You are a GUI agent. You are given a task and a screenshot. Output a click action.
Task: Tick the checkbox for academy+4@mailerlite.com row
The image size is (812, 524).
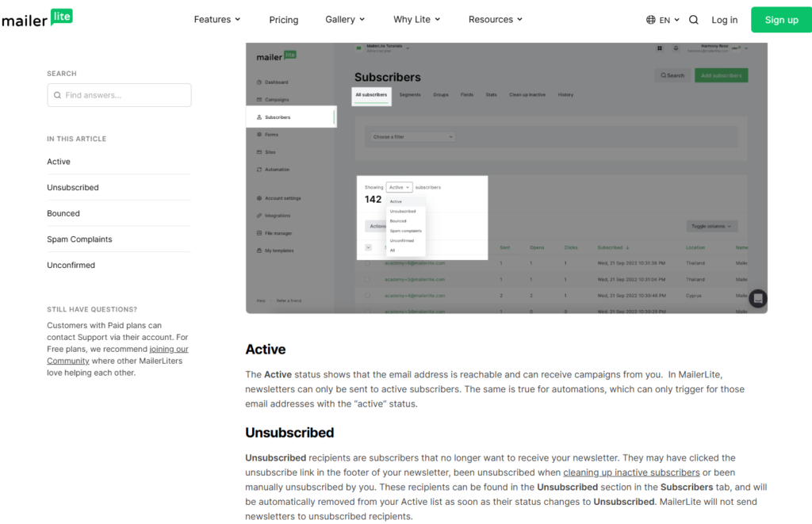tap(368, 296)
